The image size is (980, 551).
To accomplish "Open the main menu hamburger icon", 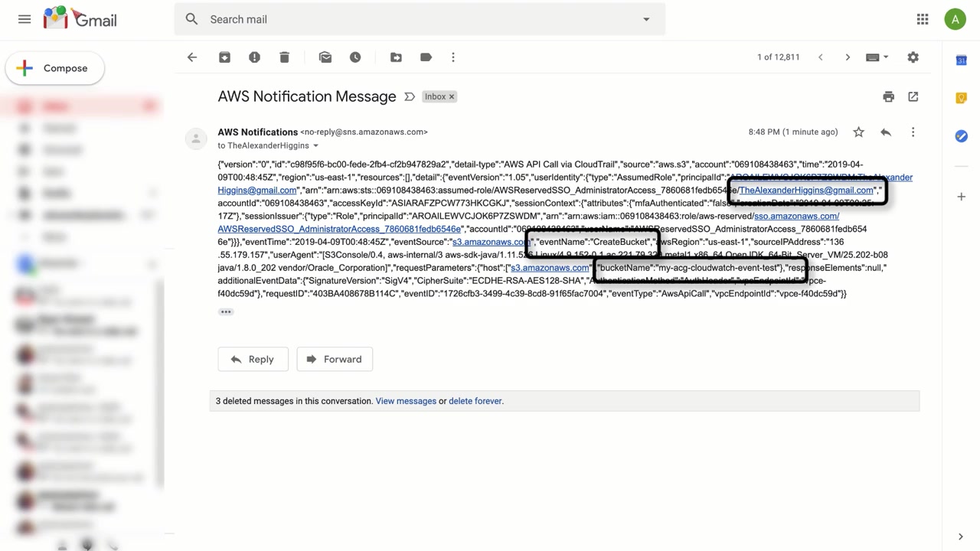I will tap(24, 19).
